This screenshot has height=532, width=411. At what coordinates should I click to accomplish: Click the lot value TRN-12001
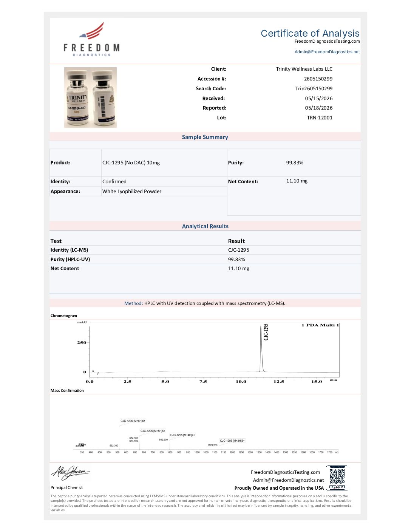pyautogui.click(x=320, y=118)
